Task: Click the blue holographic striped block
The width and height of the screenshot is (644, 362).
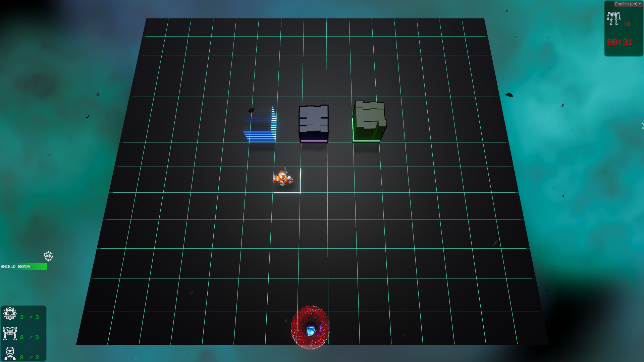Action: (260, 124)
